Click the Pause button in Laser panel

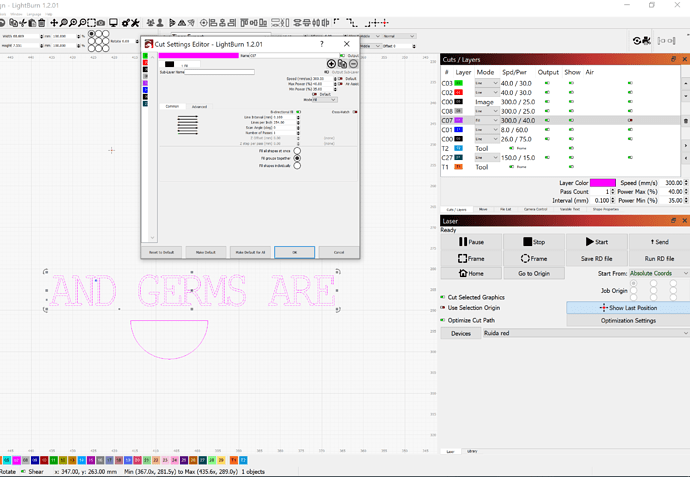pos(471,242)
